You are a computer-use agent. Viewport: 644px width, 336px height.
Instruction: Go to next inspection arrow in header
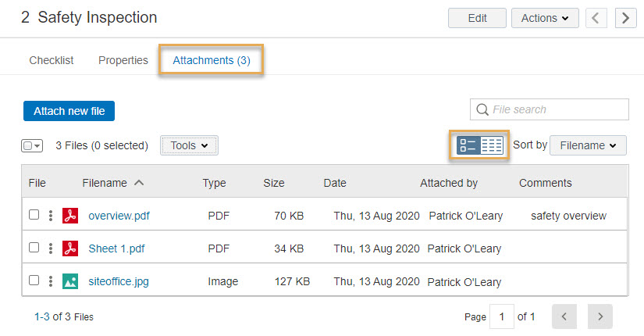tap(625, 18)
